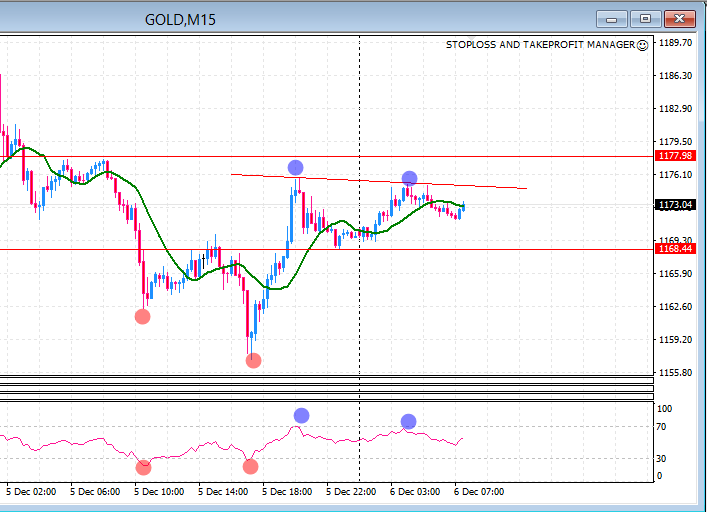
Task: Restore the chart window size
Action: pos(646,19)
